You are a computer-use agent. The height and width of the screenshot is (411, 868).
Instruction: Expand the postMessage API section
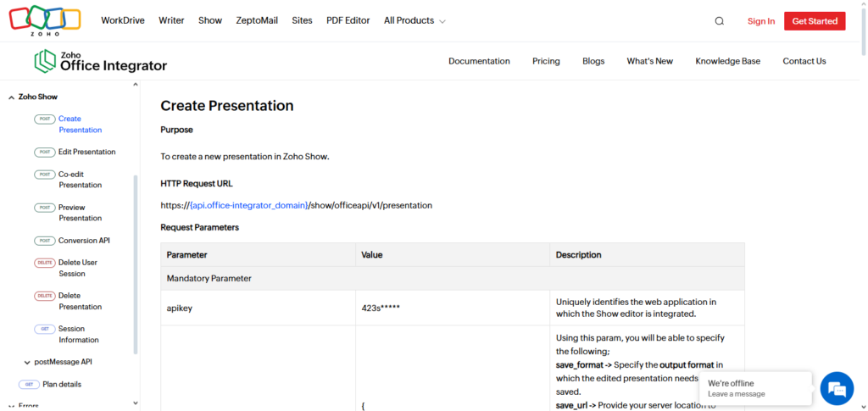(x=58, y=363)
